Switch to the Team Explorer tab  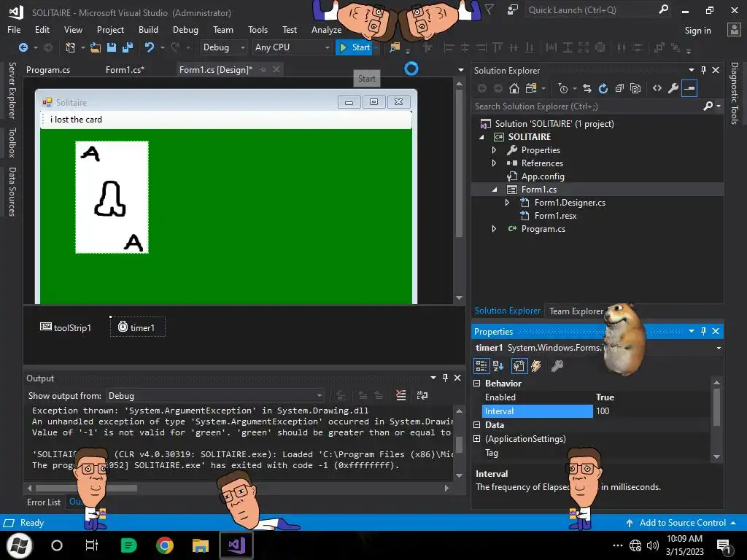point(576,311)
